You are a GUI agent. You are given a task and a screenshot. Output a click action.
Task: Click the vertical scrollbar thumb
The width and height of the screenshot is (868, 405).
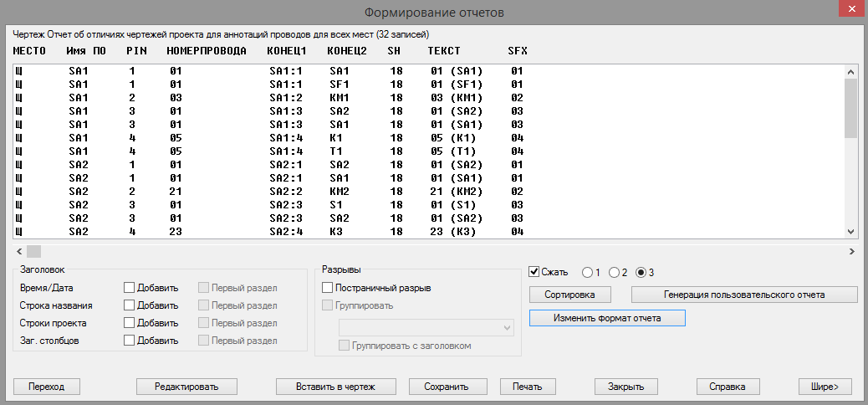click(x=850, y=107)
